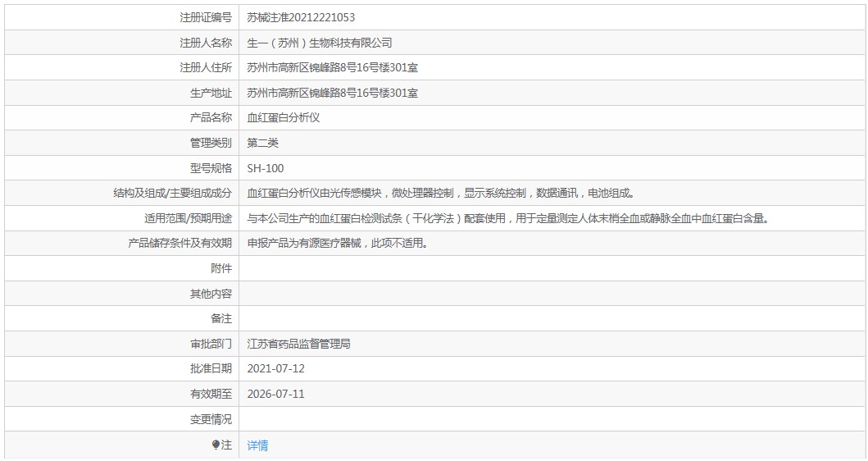The image size is (868, 461).
Task: Select model value SH-100
Action: tap(266, 168)
